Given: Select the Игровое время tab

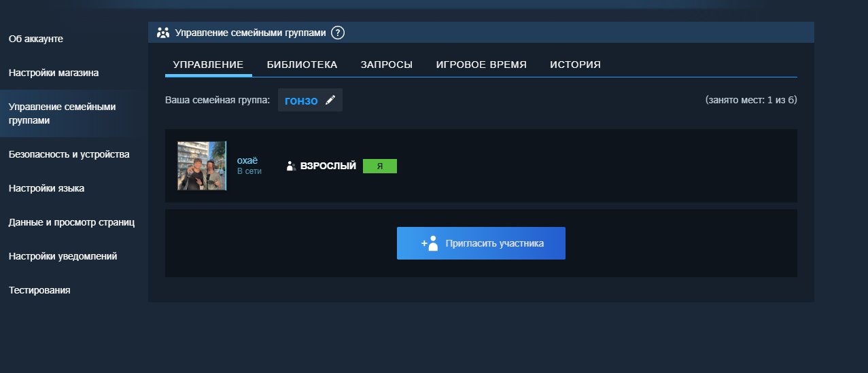Looking at the screenshot, I should [x=481, y=65].
